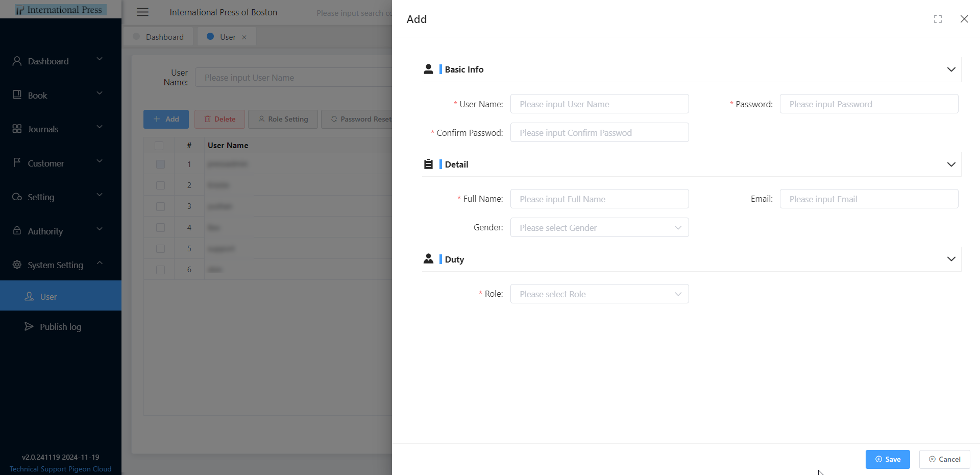Click the hamburger menu icon
980x475 pixels.
(142, 12)
